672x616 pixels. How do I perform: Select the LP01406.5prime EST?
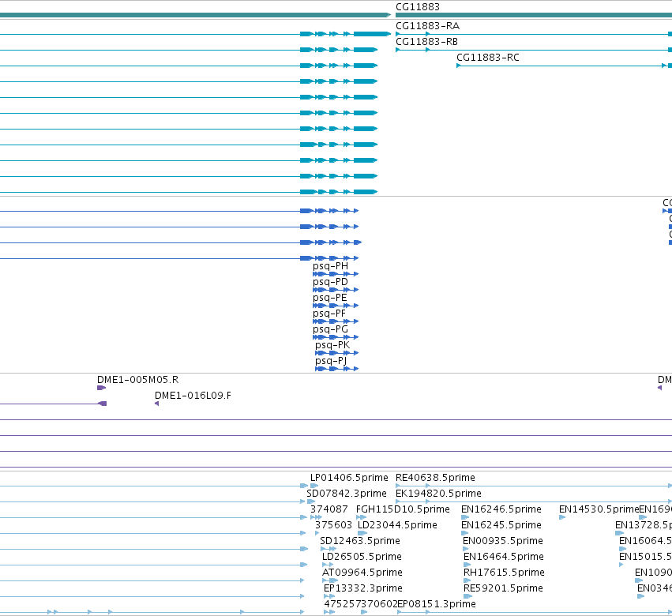(x=349, y=478)
